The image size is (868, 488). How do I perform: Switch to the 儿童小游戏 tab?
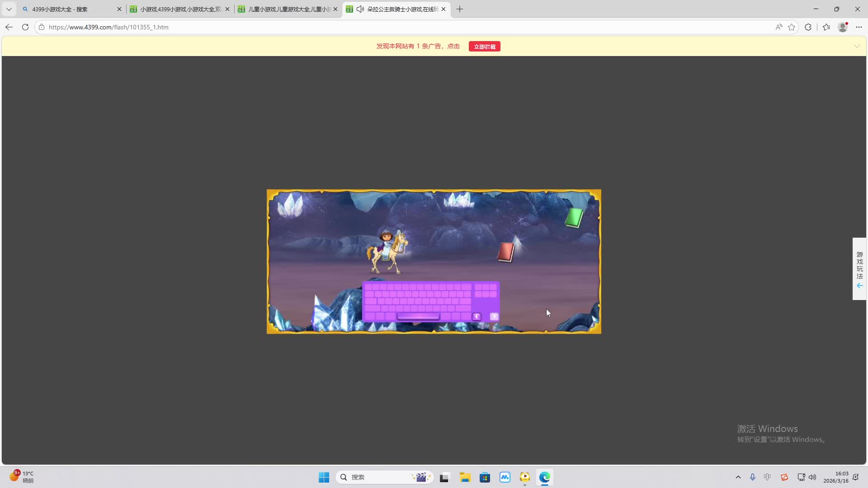point(285,9)
